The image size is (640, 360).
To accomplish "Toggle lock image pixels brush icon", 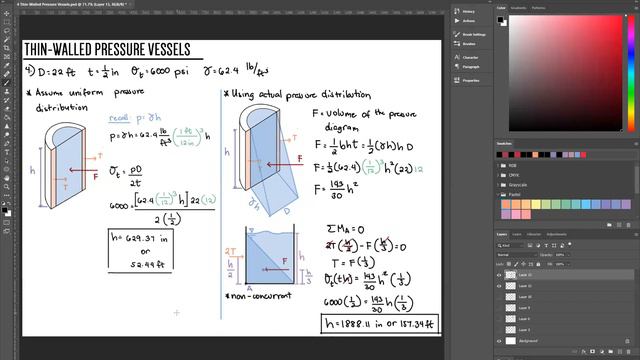I will (x=516, y=264).
